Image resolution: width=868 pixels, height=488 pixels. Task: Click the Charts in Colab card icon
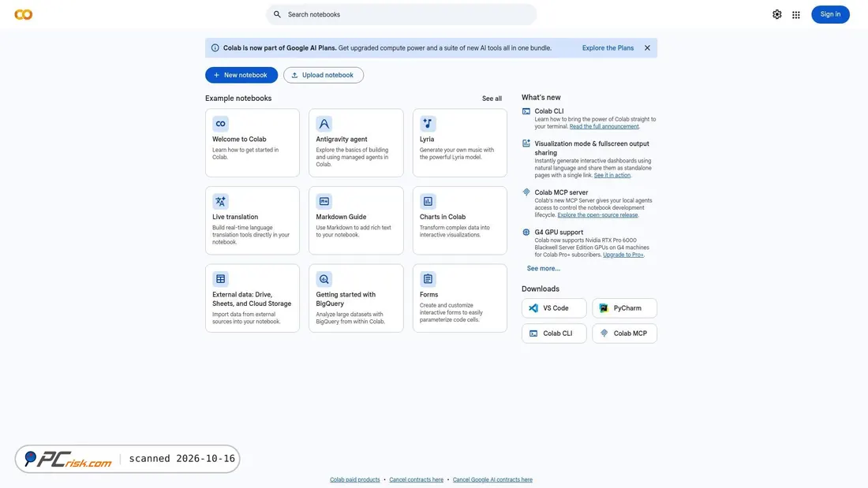pyautogui.click(x=428, y=201)
